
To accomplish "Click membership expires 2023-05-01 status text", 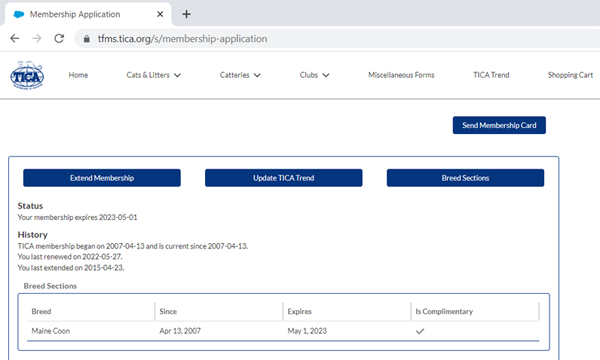I will (77, 217).
